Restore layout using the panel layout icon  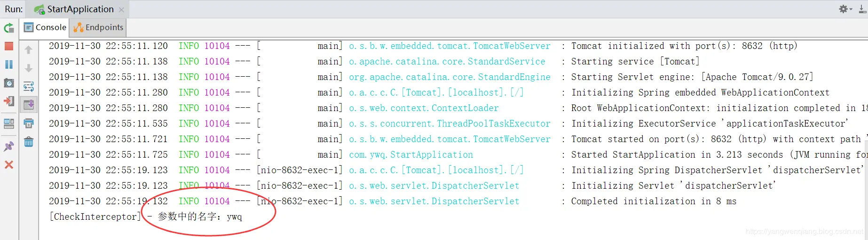click(x=8, y=124)
